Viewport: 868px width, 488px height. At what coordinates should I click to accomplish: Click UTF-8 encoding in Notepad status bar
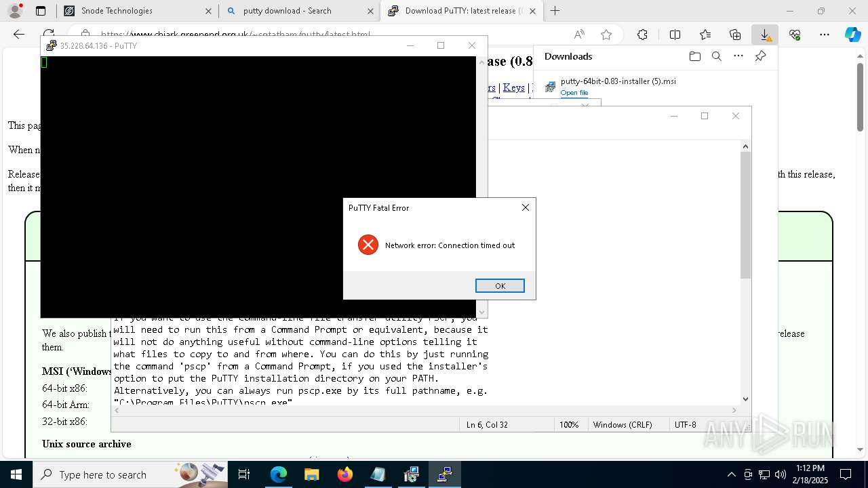pyautogui.click(x=685, y=425)
